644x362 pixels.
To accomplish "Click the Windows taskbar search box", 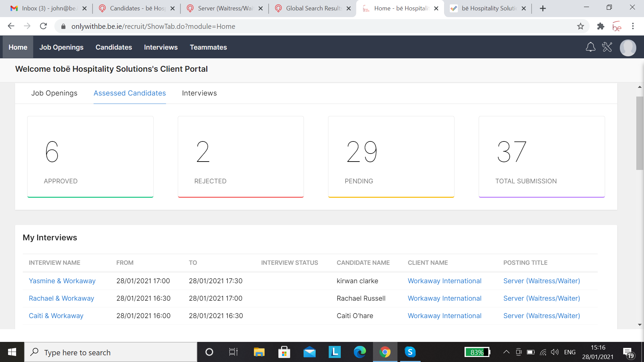I will coord(111,352).
